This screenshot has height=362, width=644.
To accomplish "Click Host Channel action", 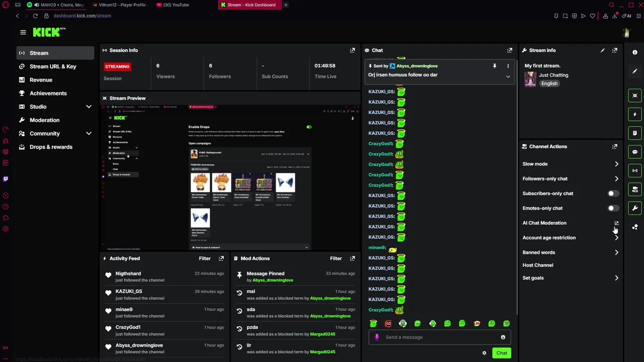I will pos(538,265).
